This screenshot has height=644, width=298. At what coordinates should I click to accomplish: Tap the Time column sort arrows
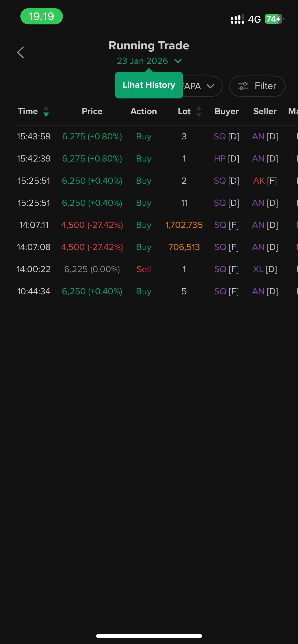(46, 111)
